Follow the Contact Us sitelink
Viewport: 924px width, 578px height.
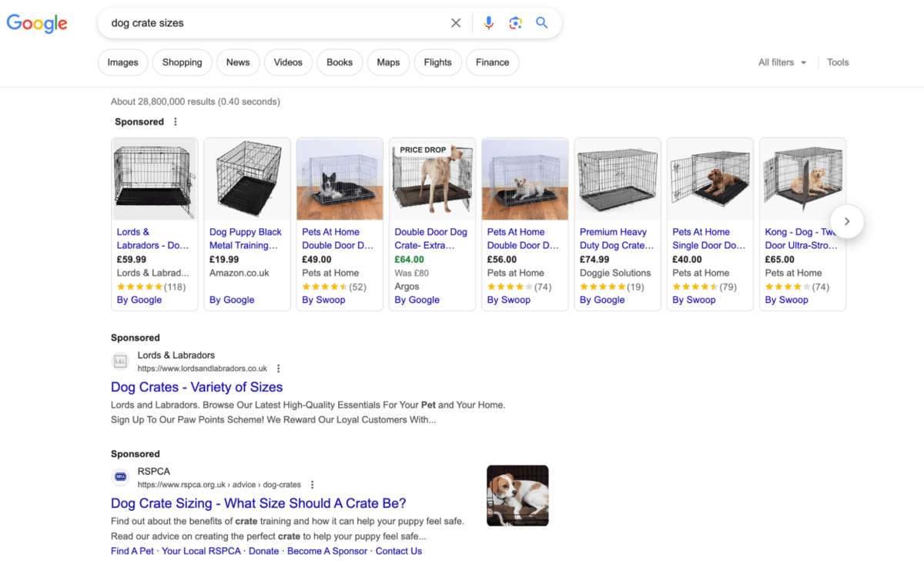coord(399,551)
